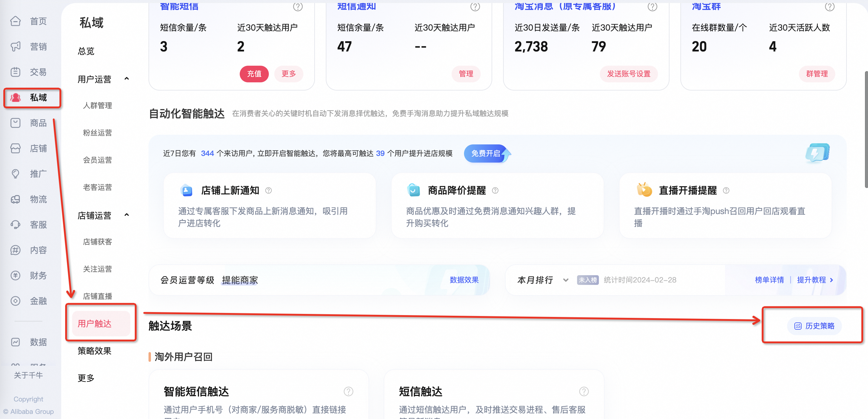Click the 商品 shopping bag icon
Image resolution: width=868 pixels, height=419 pixels.
coord(15,123)
